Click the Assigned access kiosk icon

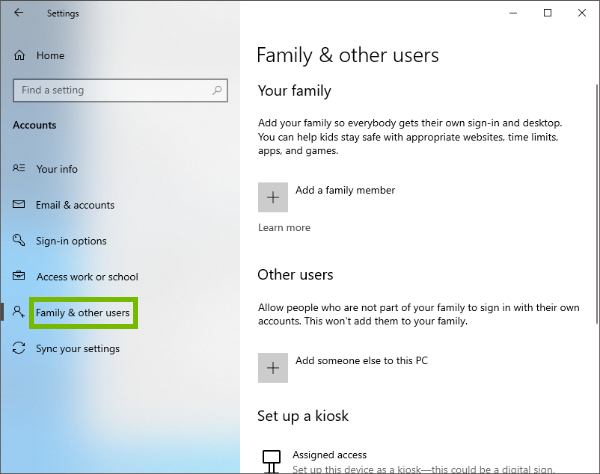272,461
